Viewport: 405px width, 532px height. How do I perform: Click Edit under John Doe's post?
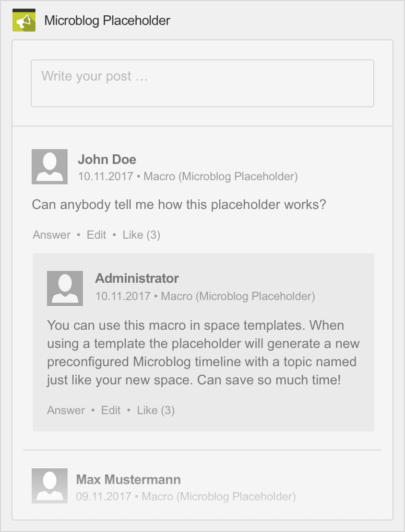(96, 235)
